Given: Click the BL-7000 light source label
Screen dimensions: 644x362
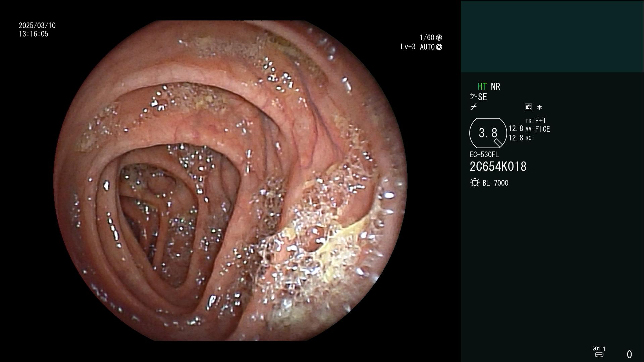Looking at the screenshot, I should tap(495, 183).
